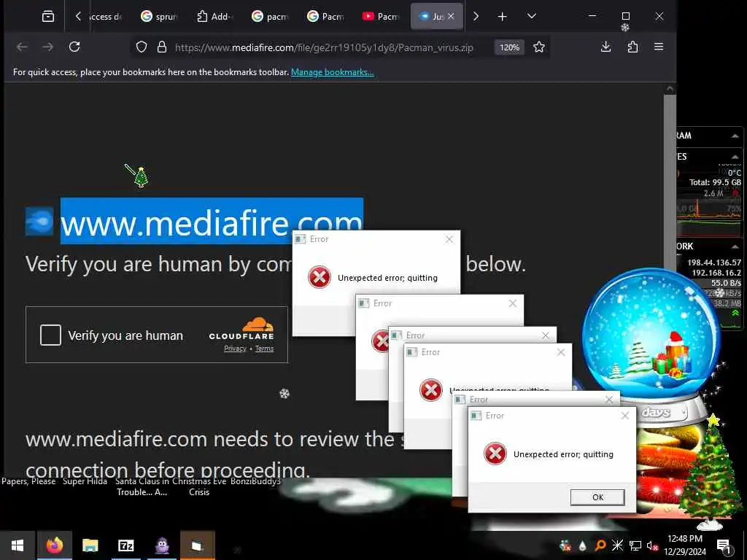Select the 'Santa Claus in Trouble' shortcut label
Image resolution: width=747 pixels, height=560 pixels.
tap(142, 486)
